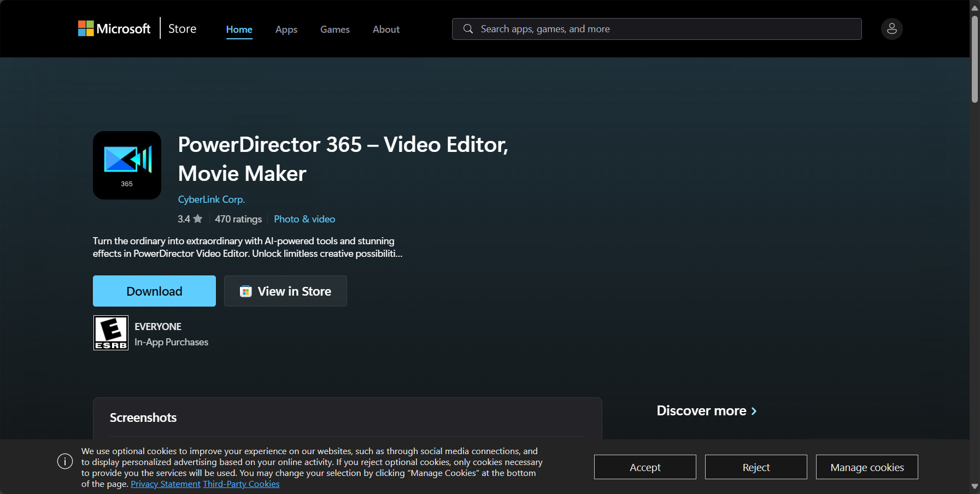Screen dimensions: 980x494
Task: Click the truncated app description text
Action: point(248,247)
